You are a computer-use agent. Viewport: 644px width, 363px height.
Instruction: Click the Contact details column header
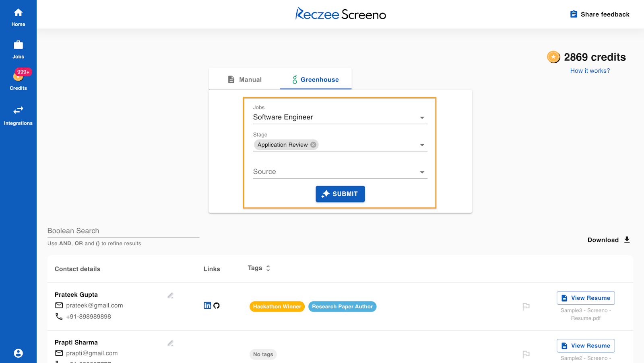coord(77,269)
